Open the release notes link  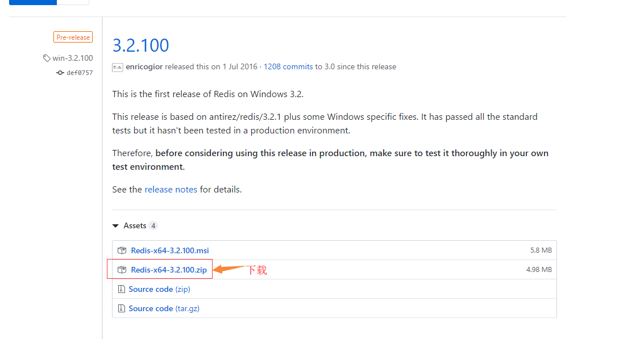pyautogui.click(x=171, y=190)
